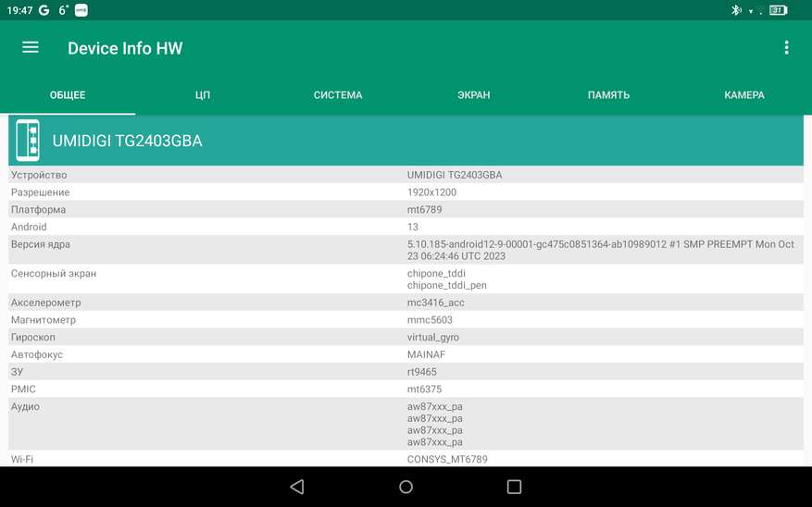Viewport: 812px width, 507px height.
Task: Switch to the ЭКРАН tab
Action: coord(473,95)
